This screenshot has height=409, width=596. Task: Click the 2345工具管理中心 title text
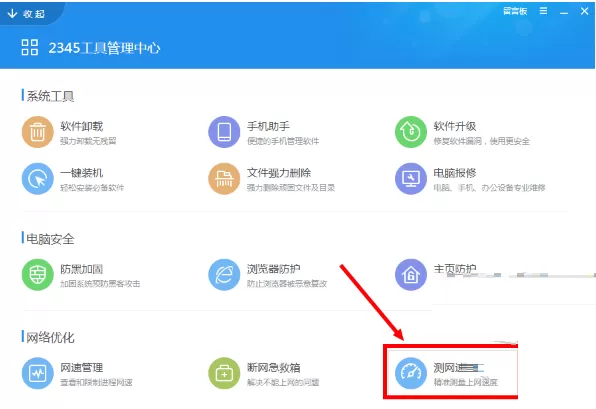click(105, 48)
